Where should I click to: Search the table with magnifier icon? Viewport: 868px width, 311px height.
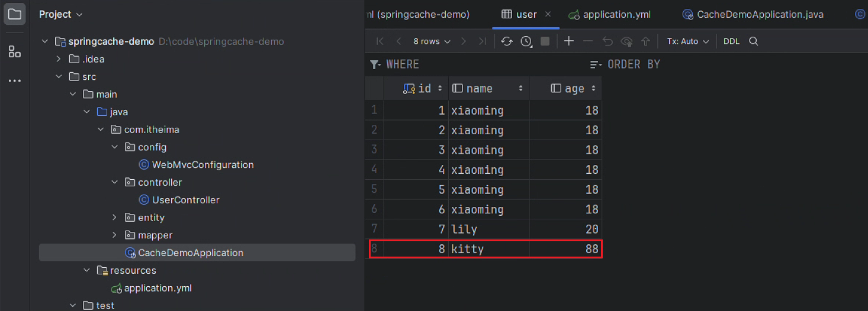754,41
